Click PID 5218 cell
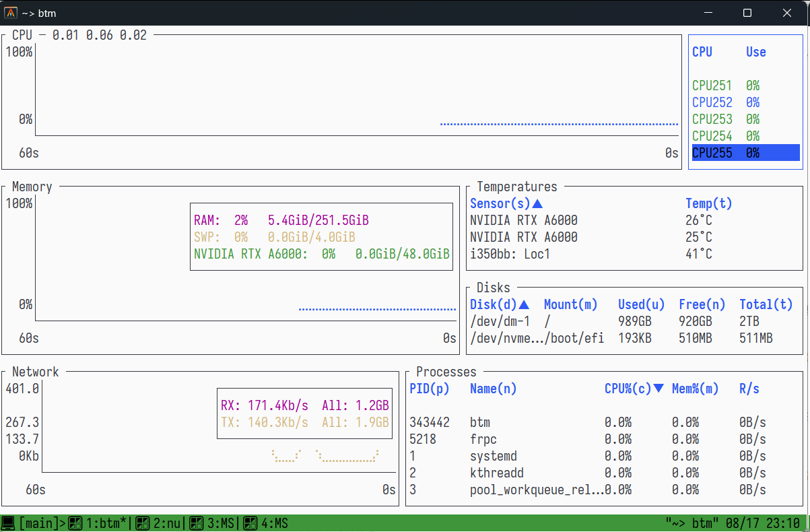The height and width of the screenshot is (532, 810). 423,439
